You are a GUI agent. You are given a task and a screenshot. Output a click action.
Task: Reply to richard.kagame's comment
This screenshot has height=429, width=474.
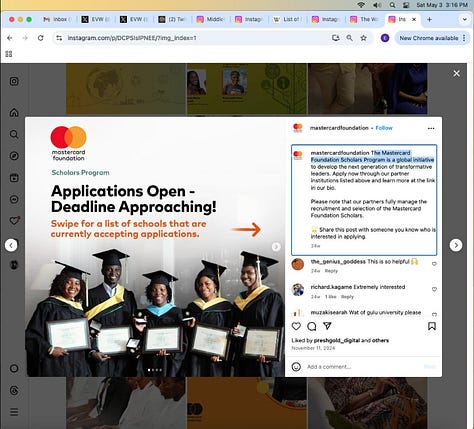click(x=347, y=297)
